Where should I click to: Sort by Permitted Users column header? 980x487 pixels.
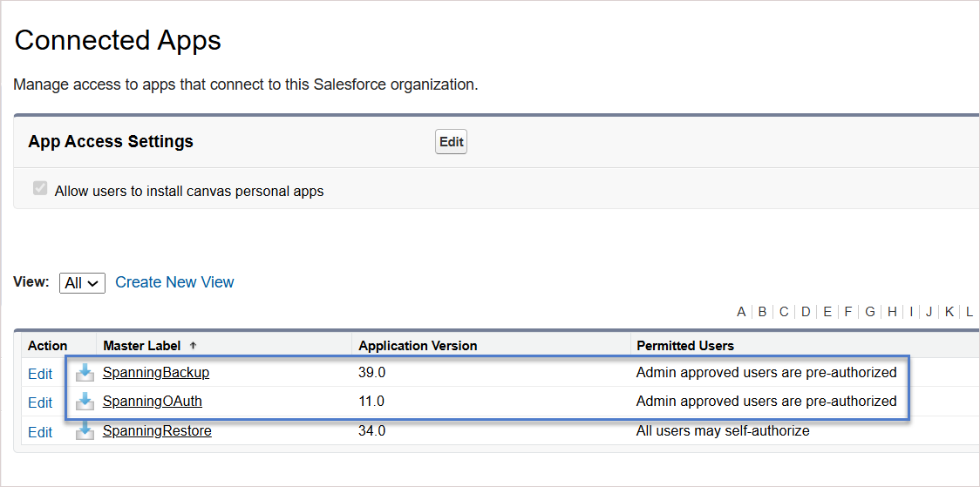tap(685, 345)
